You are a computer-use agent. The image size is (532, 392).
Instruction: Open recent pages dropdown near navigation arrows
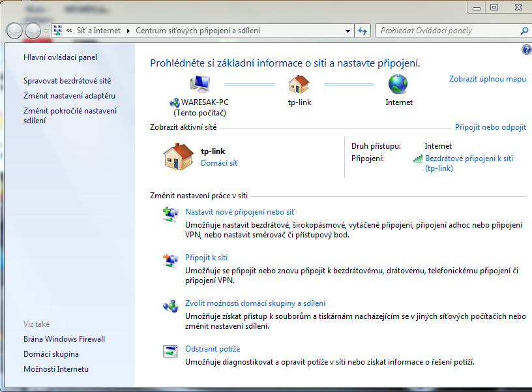[x=46, y=31]
